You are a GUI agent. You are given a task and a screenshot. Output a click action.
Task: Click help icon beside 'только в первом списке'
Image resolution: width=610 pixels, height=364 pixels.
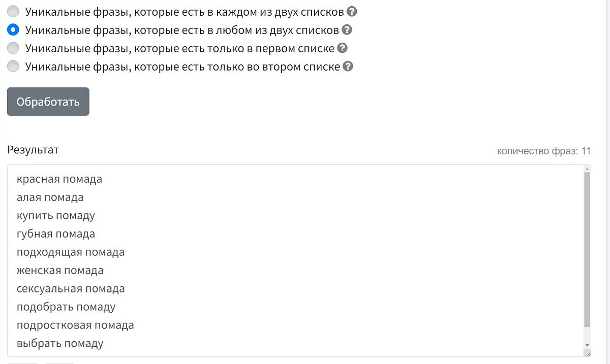tap(343, 48)
